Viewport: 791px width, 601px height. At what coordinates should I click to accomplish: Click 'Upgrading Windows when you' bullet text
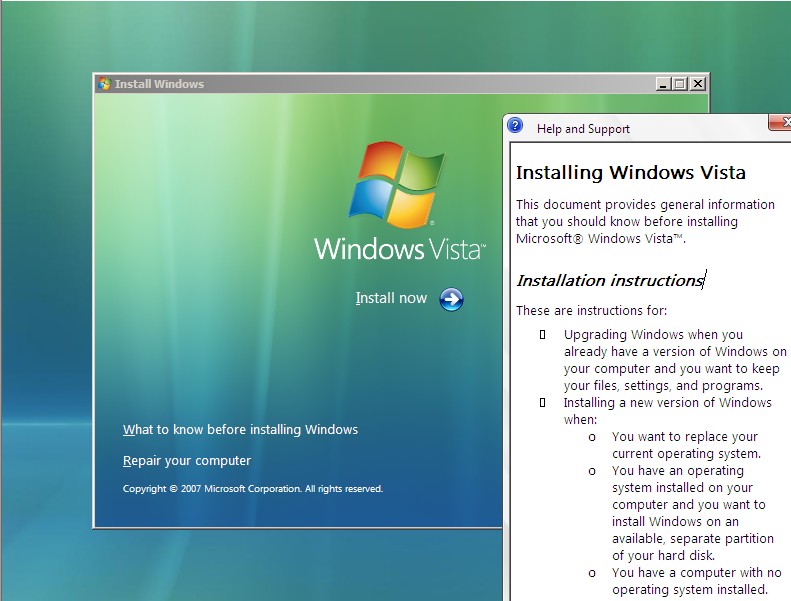click(x=653, y=335)
